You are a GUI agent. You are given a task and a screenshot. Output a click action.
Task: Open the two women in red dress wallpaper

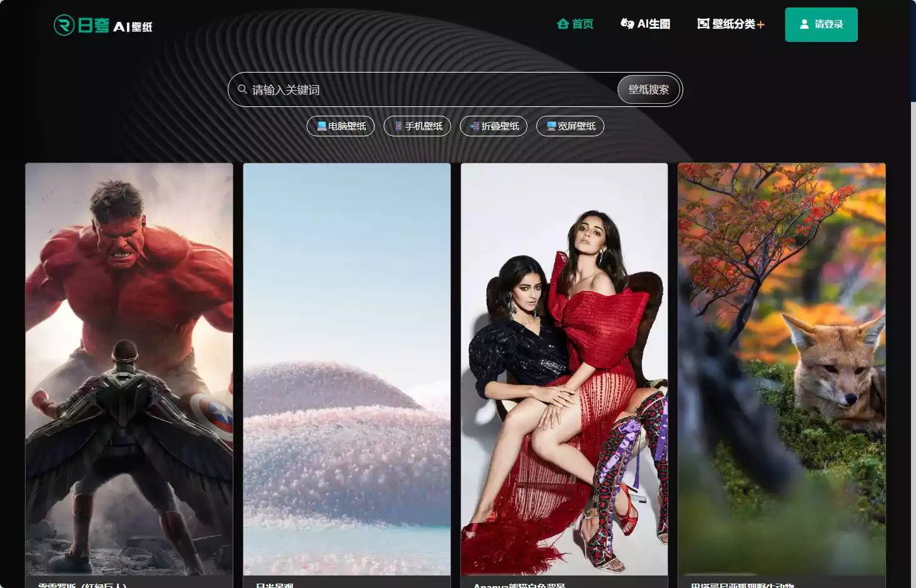tap(564, 369)
